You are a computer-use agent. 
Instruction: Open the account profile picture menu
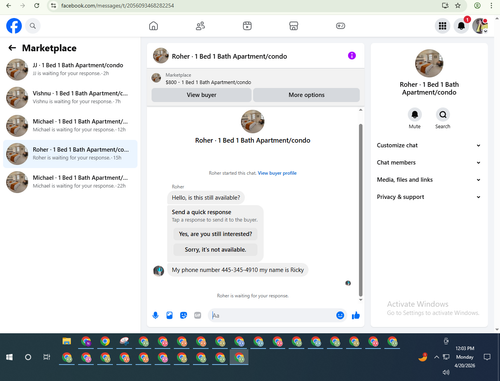tap(480, 26)
